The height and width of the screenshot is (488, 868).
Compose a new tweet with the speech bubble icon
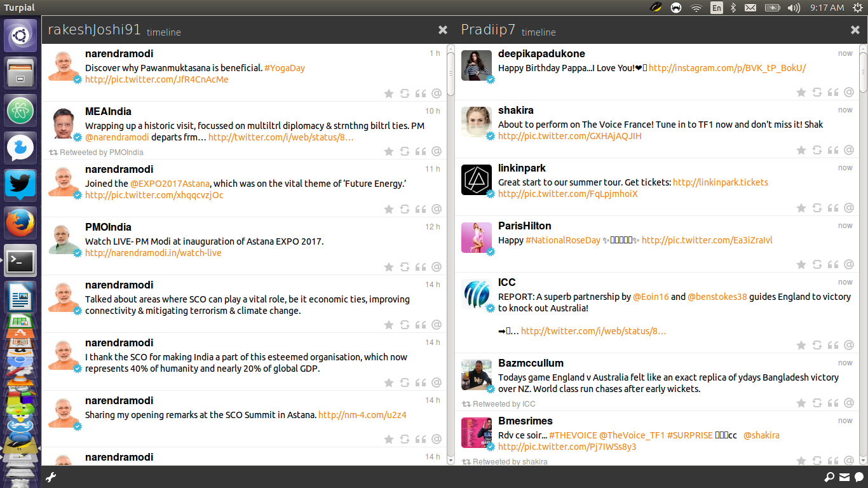[x=859, y=477]
